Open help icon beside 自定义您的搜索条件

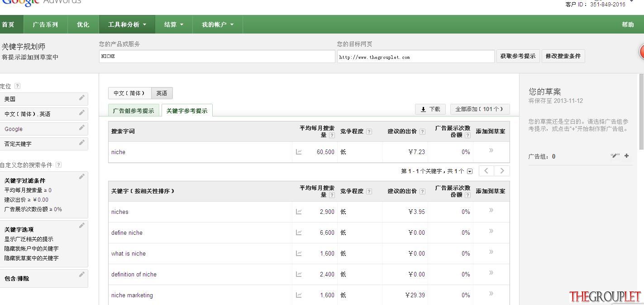[x=58, y=165]
